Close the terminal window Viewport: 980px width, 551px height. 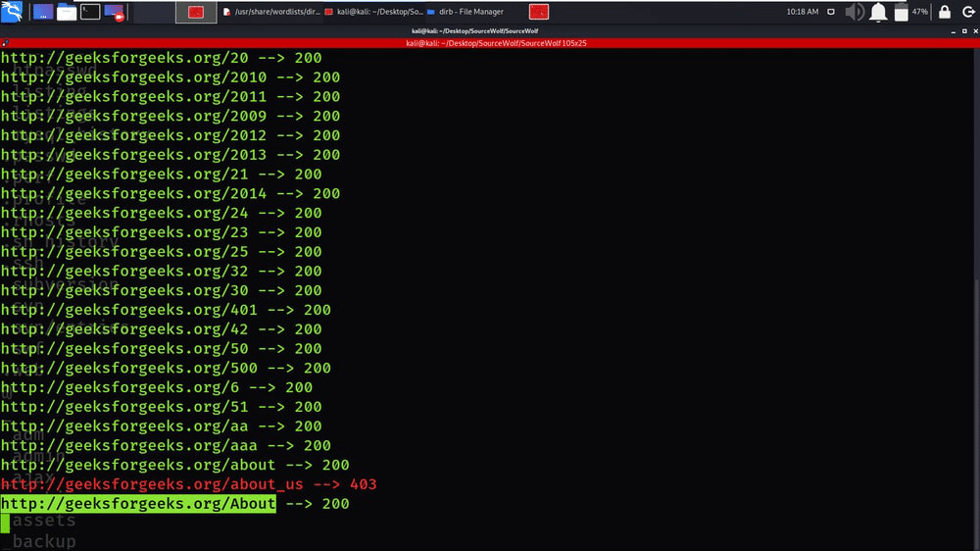click(976, 30)
